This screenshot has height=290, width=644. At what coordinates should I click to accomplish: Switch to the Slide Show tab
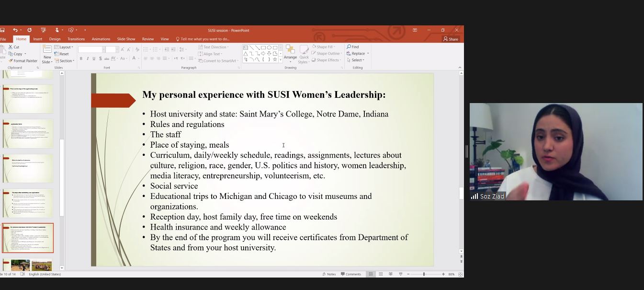click(126, 39)
